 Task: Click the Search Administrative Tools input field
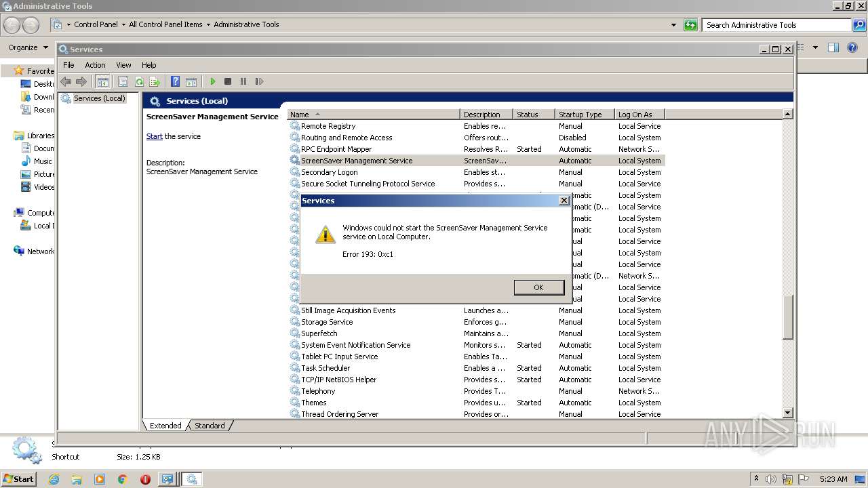pos(776,25)
